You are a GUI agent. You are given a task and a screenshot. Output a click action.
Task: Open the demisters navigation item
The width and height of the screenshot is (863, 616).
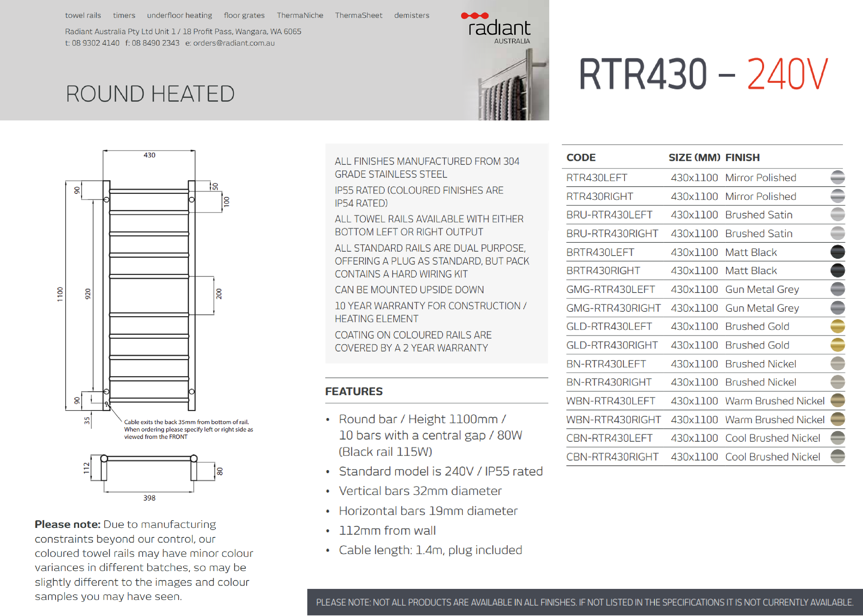click(411, 15)
